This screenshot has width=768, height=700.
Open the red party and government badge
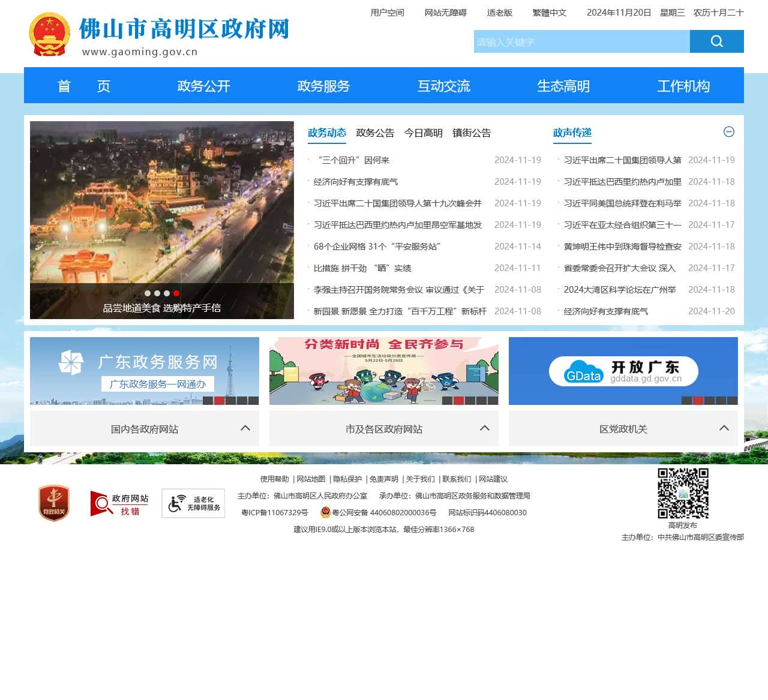coord(54,503)
